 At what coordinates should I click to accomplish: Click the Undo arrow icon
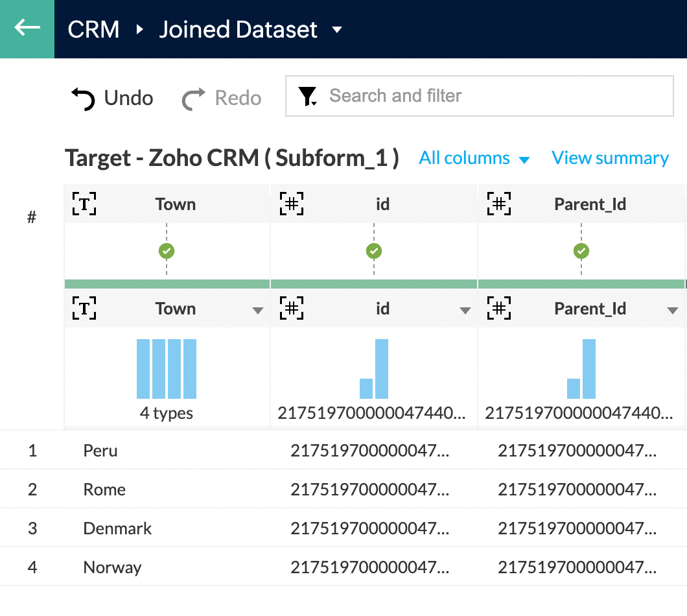tap(83, 99)
